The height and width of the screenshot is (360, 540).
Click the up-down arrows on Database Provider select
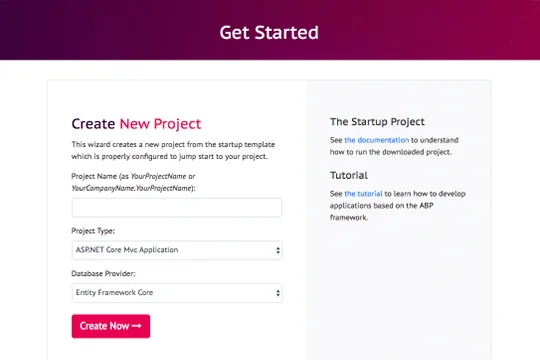point(278,293)
